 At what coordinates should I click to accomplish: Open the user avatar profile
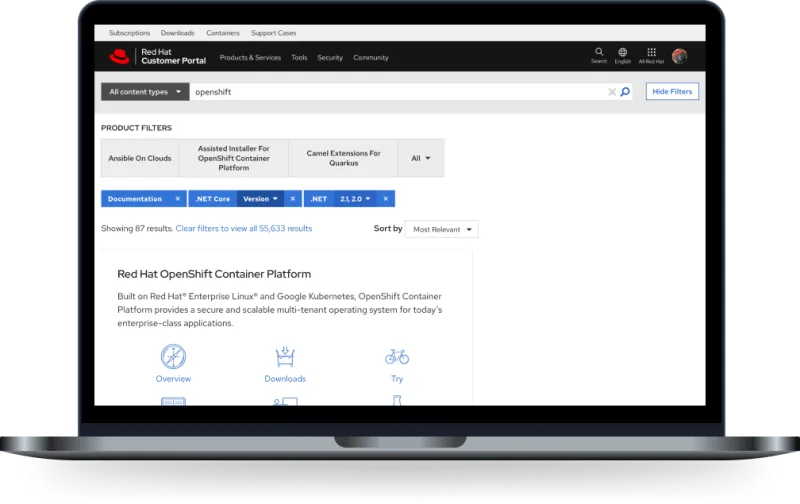(679, 56)
